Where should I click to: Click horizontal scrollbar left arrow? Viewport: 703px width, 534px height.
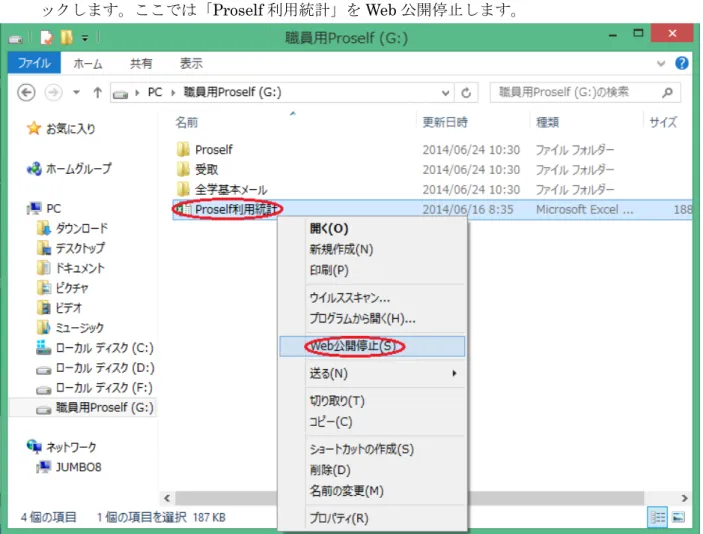[x=167, y=498]
